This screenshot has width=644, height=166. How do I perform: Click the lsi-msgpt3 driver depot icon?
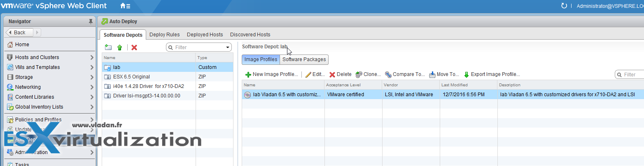(107, 96)
